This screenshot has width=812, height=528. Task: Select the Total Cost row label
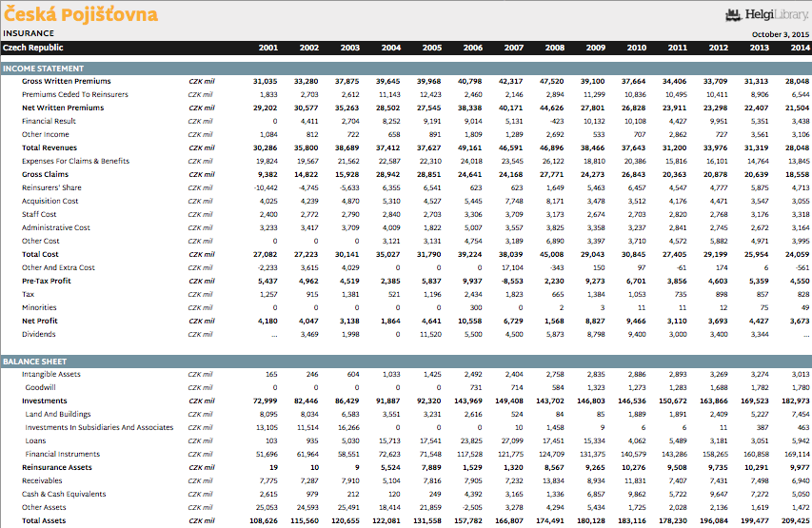40,254
